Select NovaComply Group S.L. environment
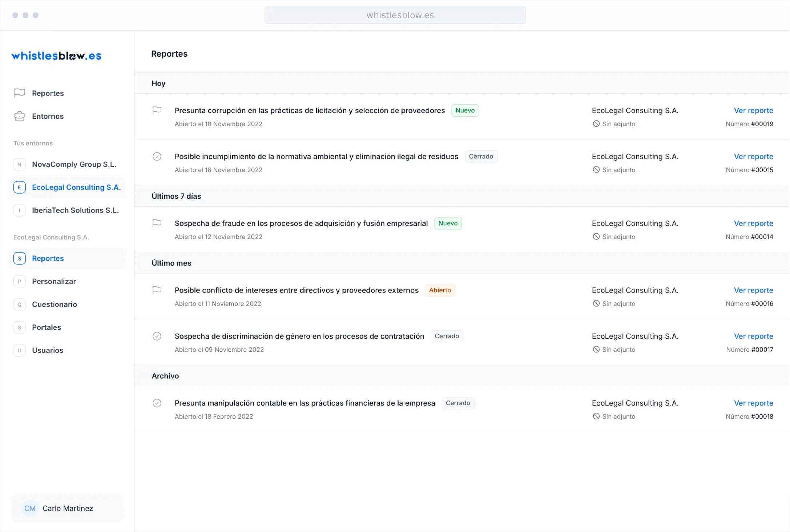 pos(74,164)
